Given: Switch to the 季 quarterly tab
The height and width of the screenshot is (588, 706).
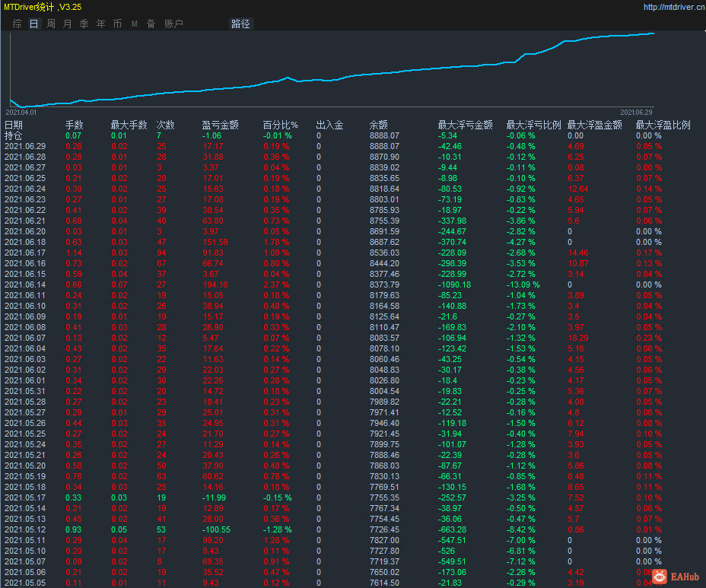Looking at the screenshot, I should 84,24.
